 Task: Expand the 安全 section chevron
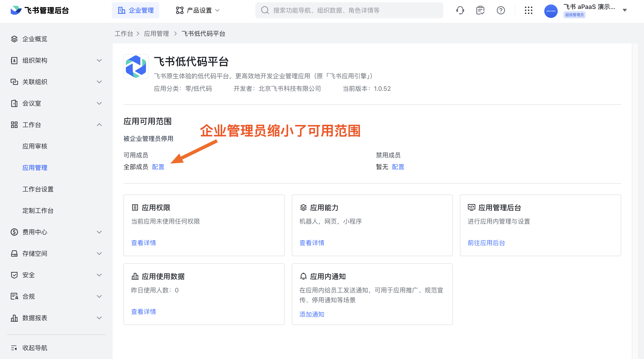click(x=99, y=275)
